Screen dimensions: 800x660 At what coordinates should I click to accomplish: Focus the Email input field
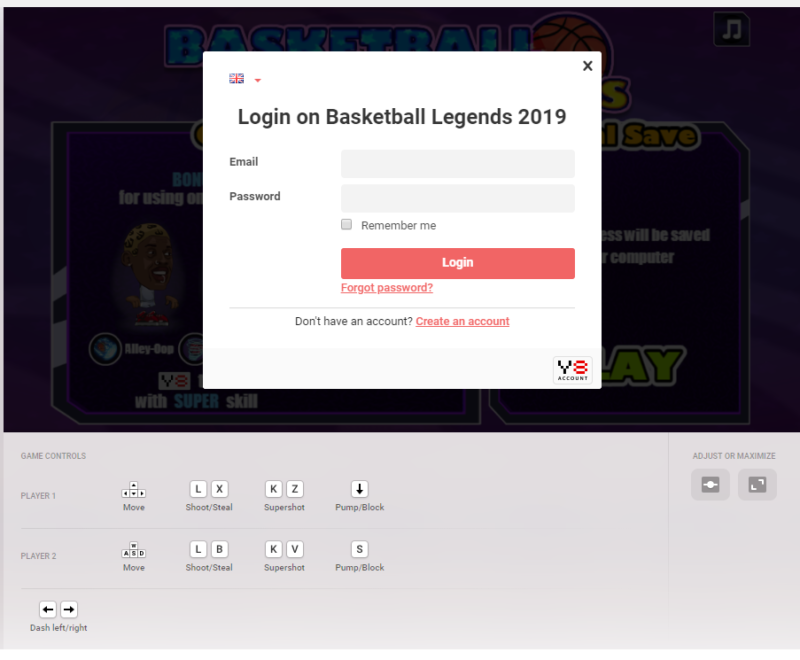(458, 164)
